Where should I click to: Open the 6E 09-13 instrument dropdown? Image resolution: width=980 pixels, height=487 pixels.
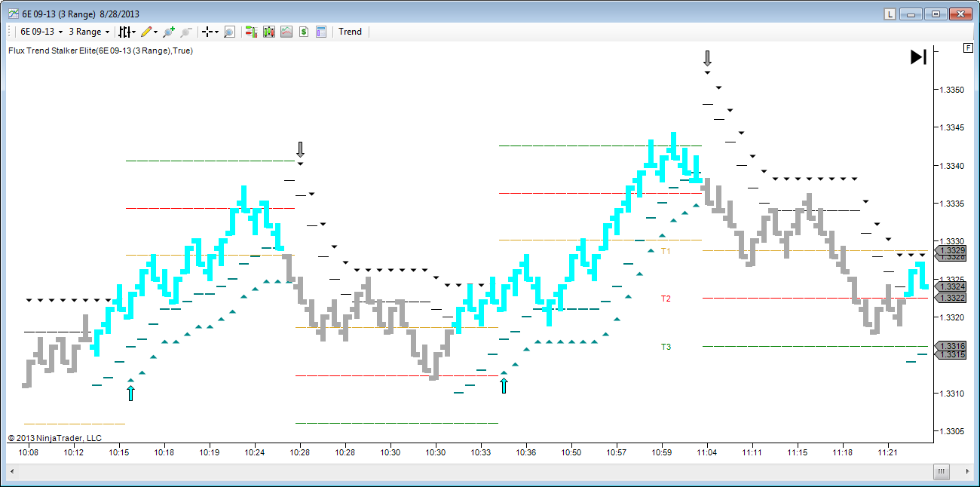coord(41,32)
